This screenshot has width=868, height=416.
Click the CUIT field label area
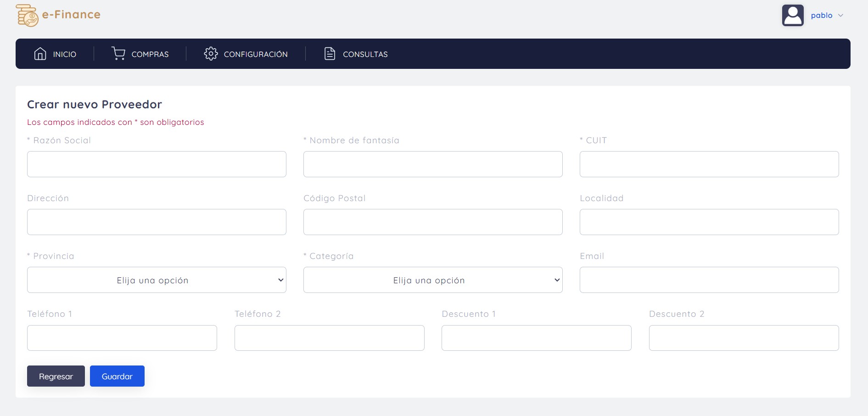coord(595,141)
